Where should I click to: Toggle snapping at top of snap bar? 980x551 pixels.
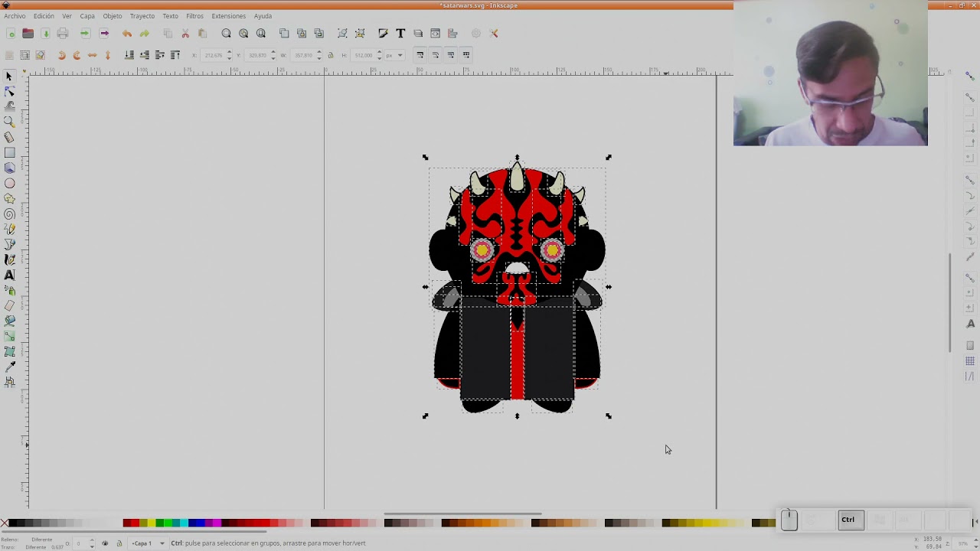(x=970, y=76)
